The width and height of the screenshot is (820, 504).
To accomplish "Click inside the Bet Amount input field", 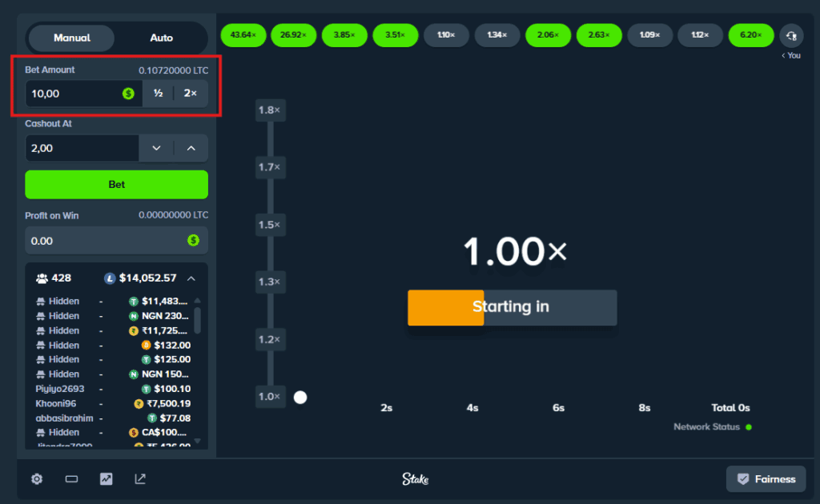I will click(72, 94).
